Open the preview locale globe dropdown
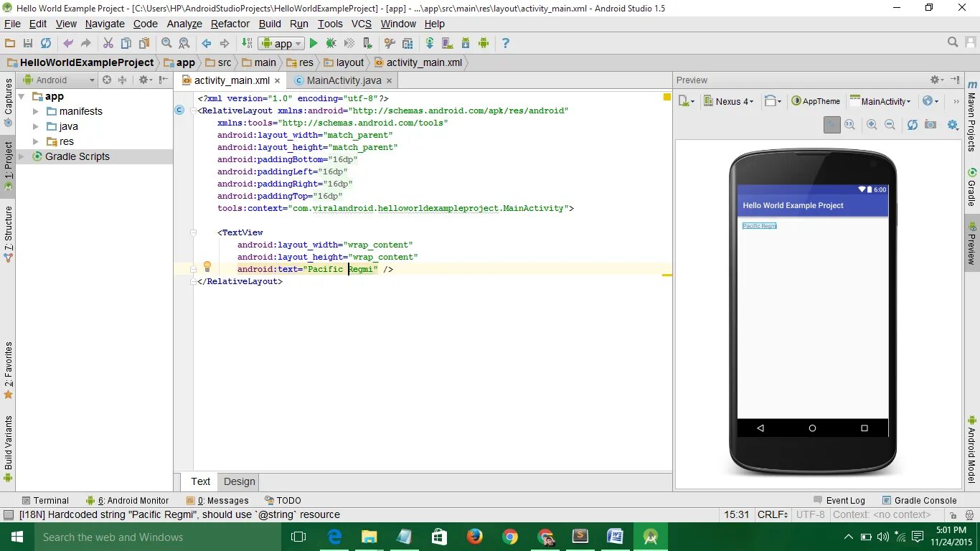980x551 pixels. [x=930, y=101]
